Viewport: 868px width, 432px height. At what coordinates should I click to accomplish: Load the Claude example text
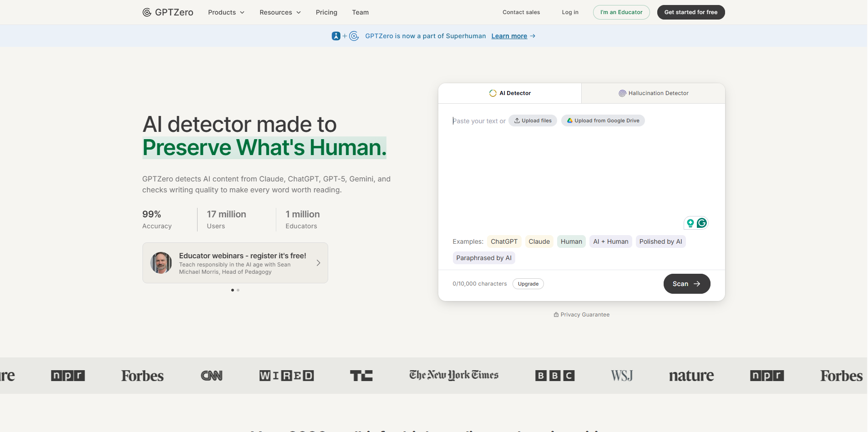pos(539,241)
